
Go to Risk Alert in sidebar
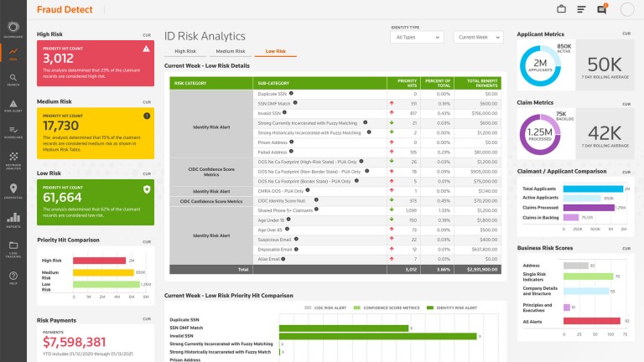pyautogui.click(x=13, y=103)
